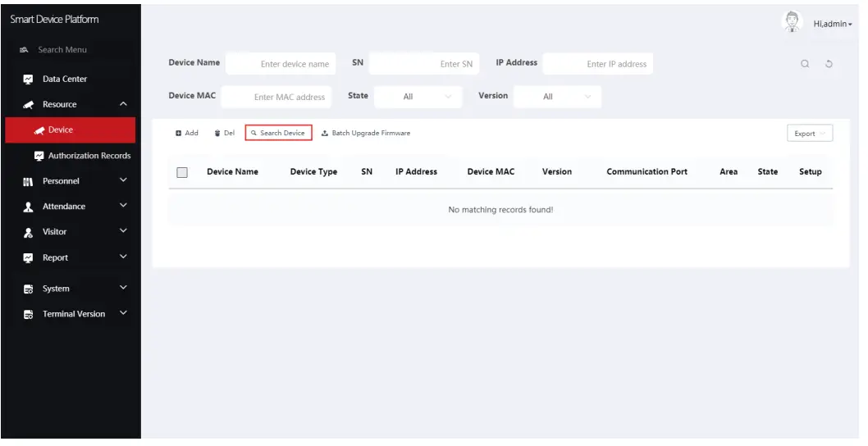Click the Search Device button

[278, 133]
